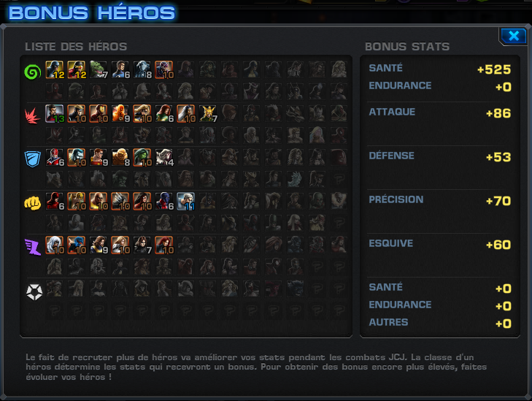
Task: Choose the blue shield Bruiser class icon
Action: click(33, 159)
